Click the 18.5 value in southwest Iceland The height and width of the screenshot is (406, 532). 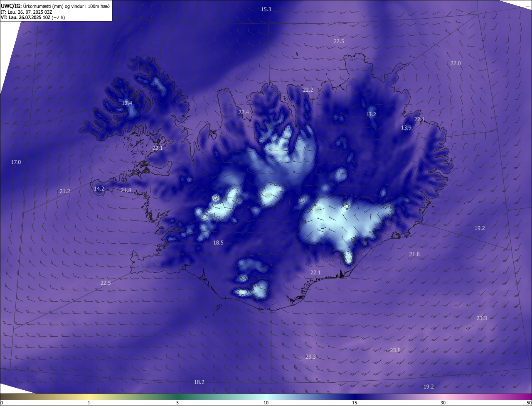218,242
